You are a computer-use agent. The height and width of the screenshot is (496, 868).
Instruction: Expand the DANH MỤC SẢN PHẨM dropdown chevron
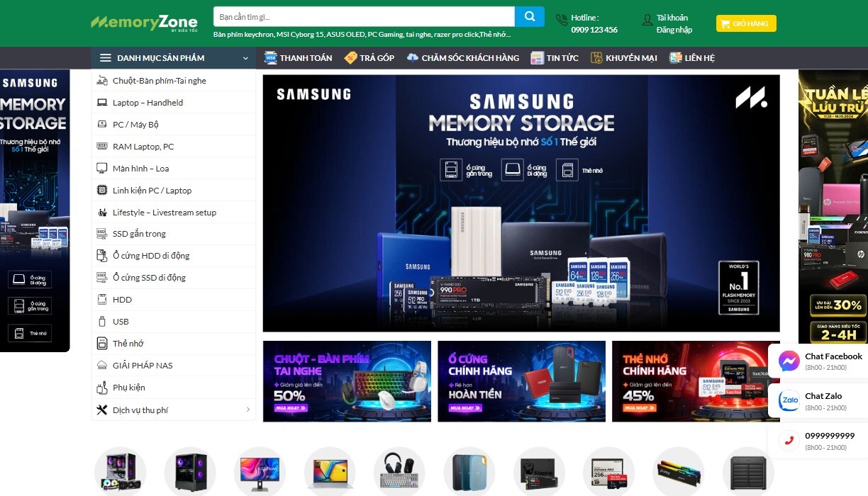(x=245, y=58)
